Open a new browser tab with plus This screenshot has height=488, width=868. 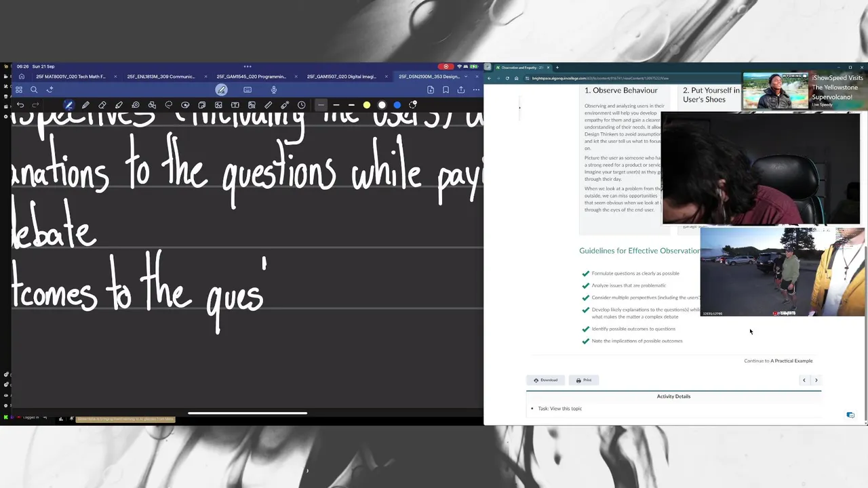[557, 67]
